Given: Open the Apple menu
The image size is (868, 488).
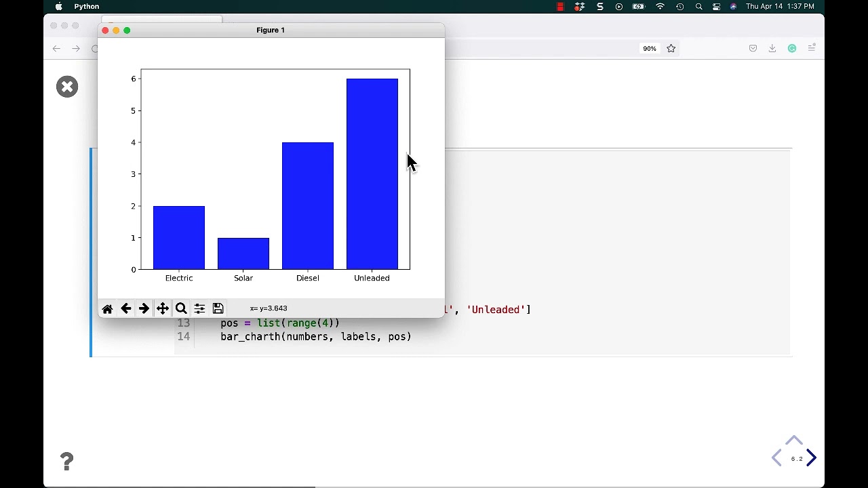Looking at the screenshot, I should 59,6.
